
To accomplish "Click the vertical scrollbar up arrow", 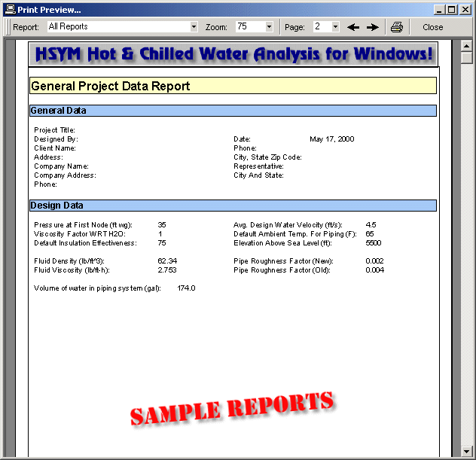I will 467,45.
